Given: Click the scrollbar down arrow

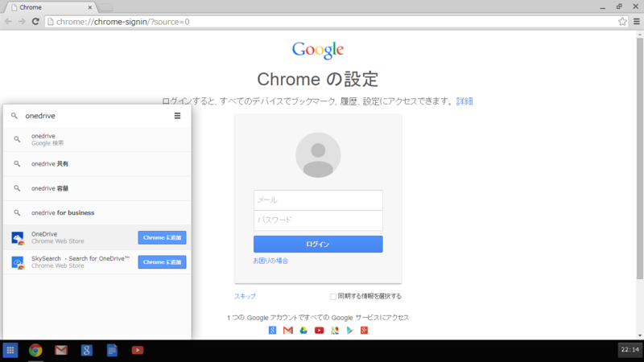Looking at the screenshot, I should tap(640, 335).
